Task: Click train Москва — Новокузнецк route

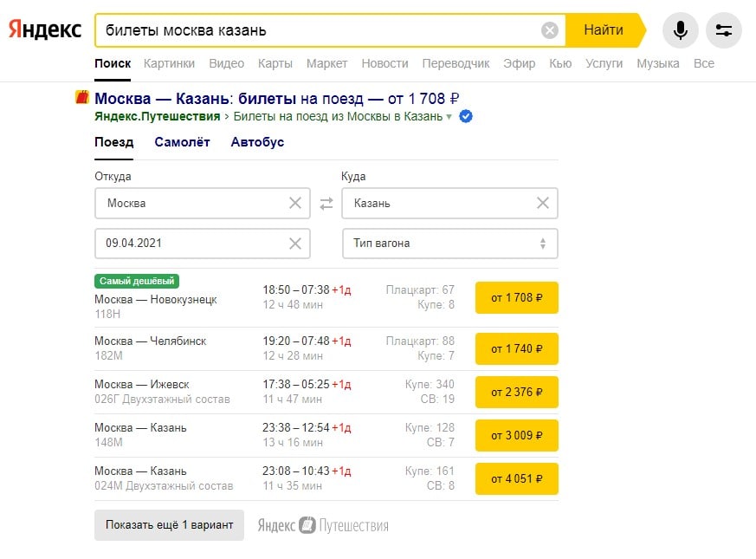Action: [156, 299]
